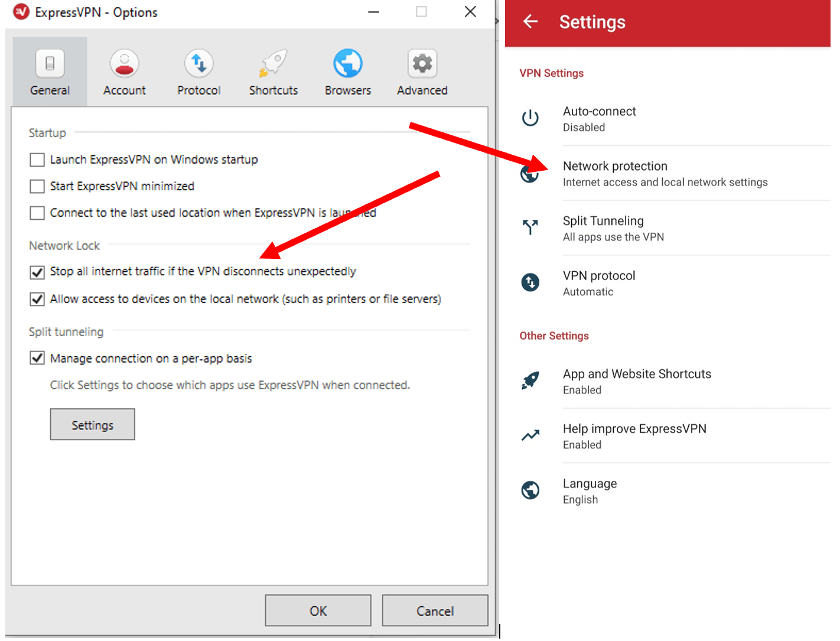
Task: Click the 'Startup' group label
Action: click(x=47, y=133)
